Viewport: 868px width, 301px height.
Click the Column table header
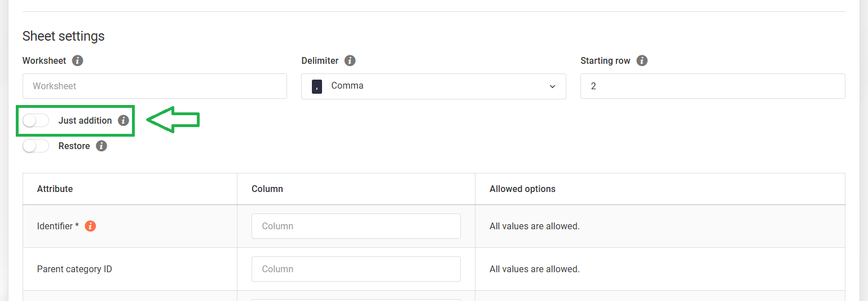tap(267, 189)
